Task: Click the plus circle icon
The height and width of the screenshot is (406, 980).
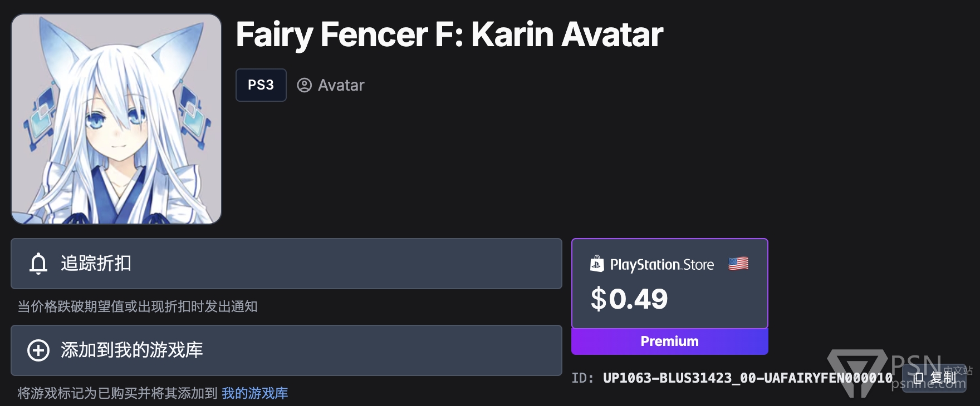Action: point(38,350)
